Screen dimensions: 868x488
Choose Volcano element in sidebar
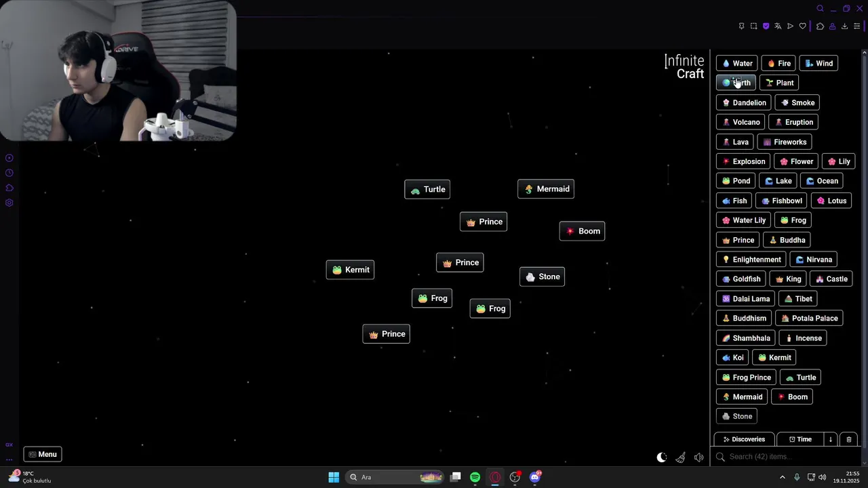741,122
